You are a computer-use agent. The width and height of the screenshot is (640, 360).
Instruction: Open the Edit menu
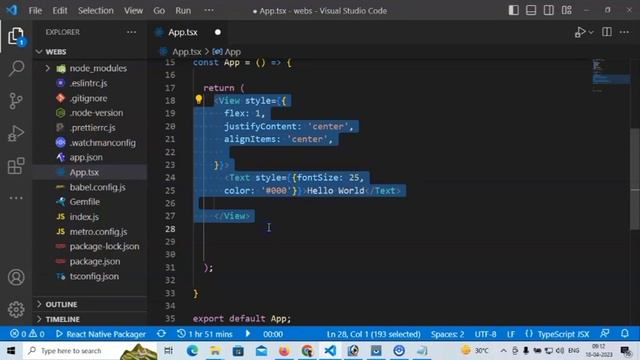[x=60, y=11]
